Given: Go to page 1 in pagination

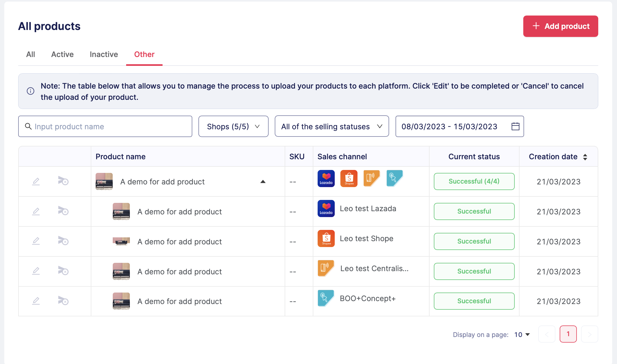Looking at the screenshot, I should (568, 334).
